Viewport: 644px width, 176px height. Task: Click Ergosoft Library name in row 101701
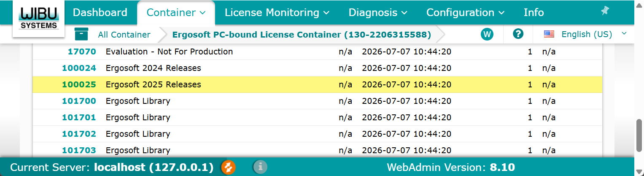[x=138, y=117]
